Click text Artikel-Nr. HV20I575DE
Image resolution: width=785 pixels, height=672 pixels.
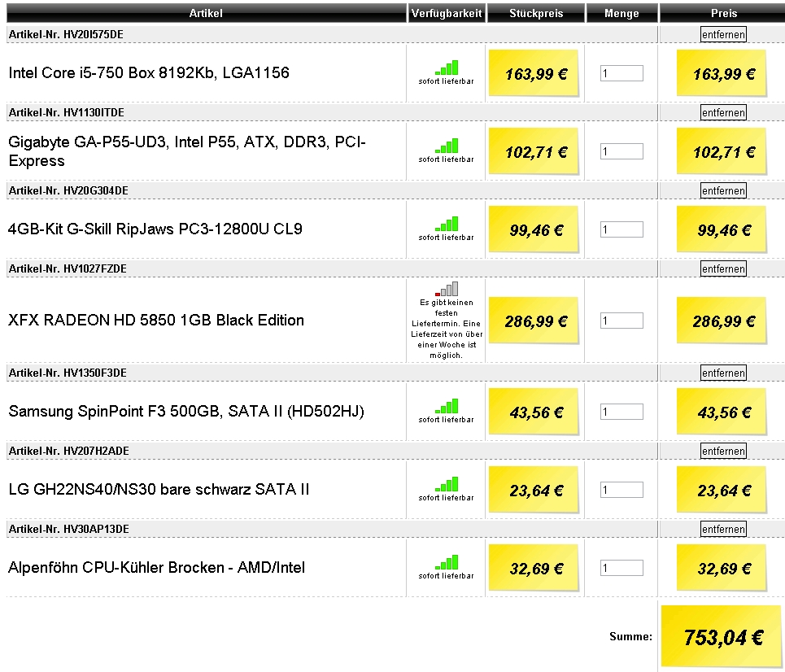click(66, 34)
